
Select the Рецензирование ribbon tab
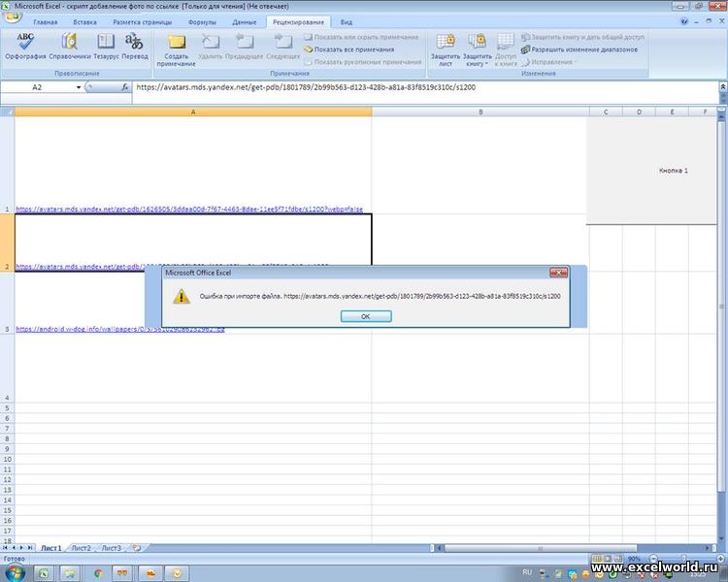298,21
